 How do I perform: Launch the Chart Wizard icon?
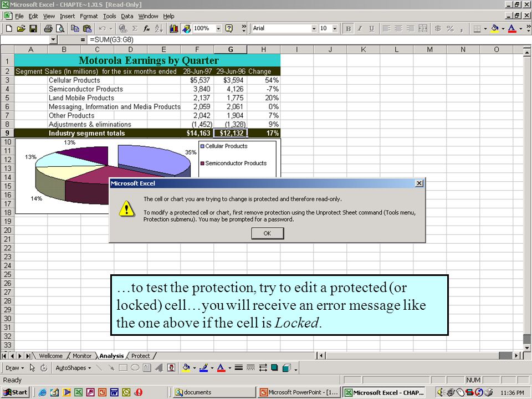point(173,28)
